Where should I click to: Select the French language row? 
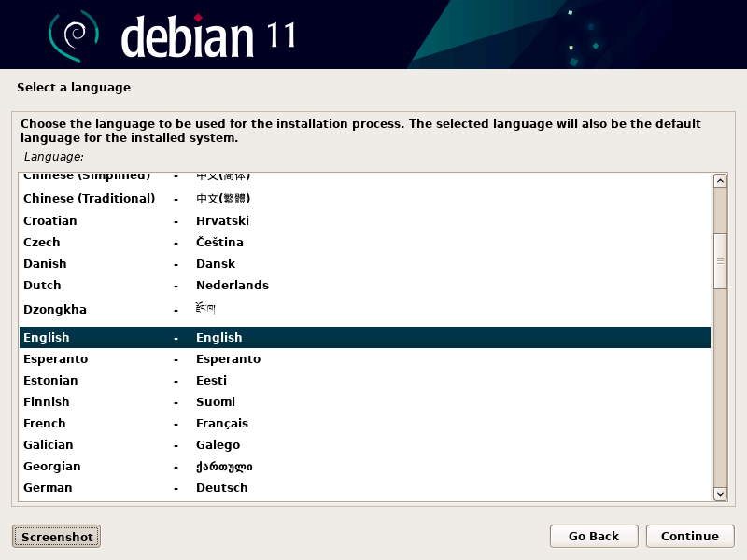pos(365,423)
